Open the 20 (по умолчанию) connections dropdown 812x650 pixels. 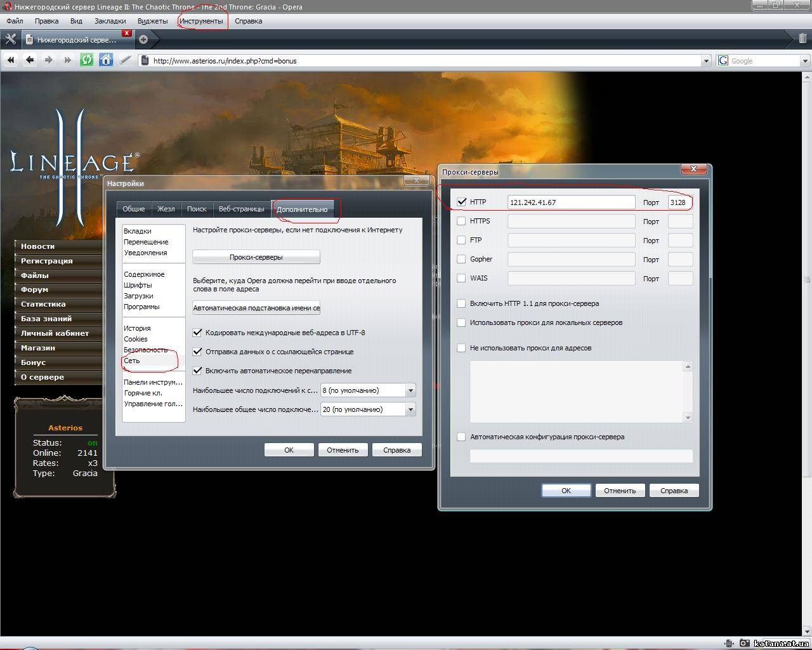pos(368,409)
